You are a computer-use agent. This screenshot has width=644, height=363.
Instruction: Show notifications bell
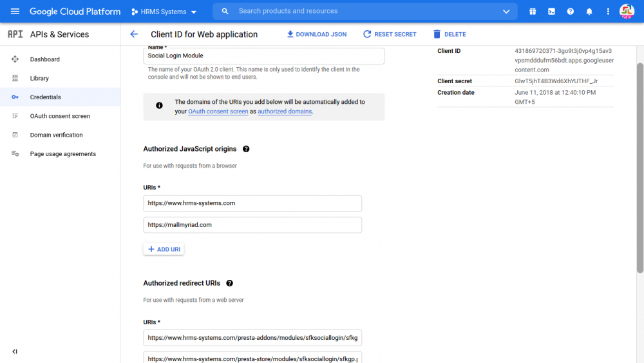(x=589, y=12)
